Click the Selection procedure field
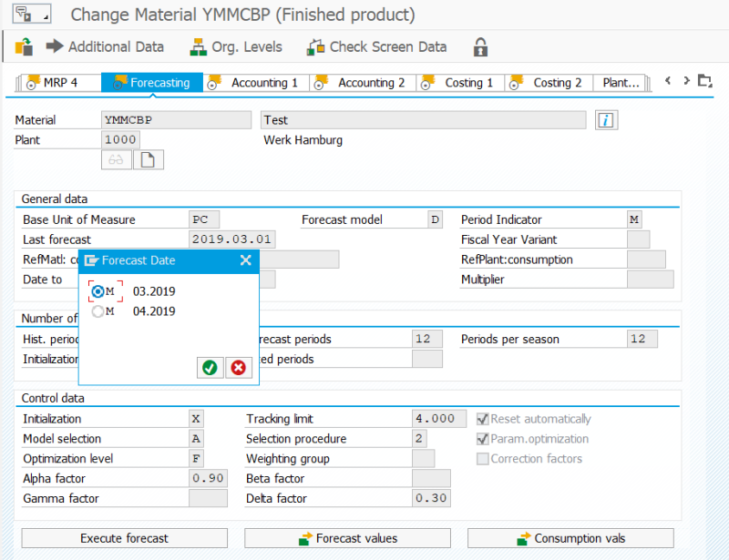 (x=419, y=439)
